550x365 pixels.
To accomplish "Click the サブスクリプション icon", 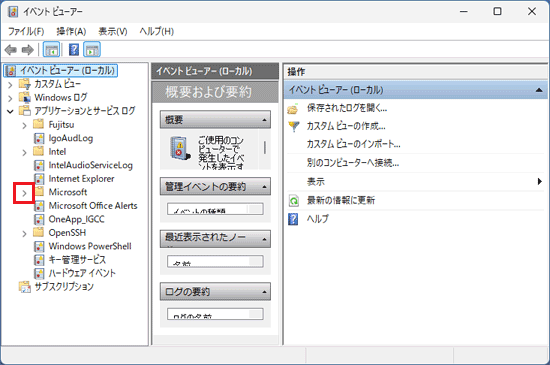I will (x=25, y=287).
